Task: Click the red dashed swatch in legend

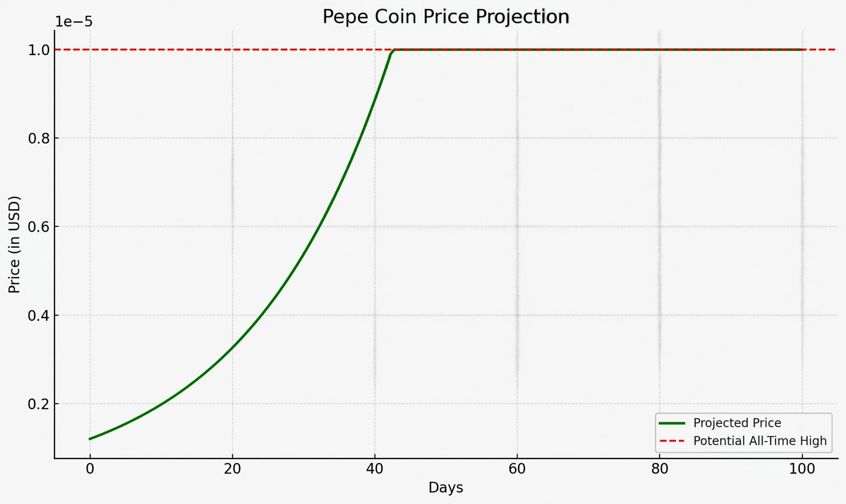Action: 672,441
